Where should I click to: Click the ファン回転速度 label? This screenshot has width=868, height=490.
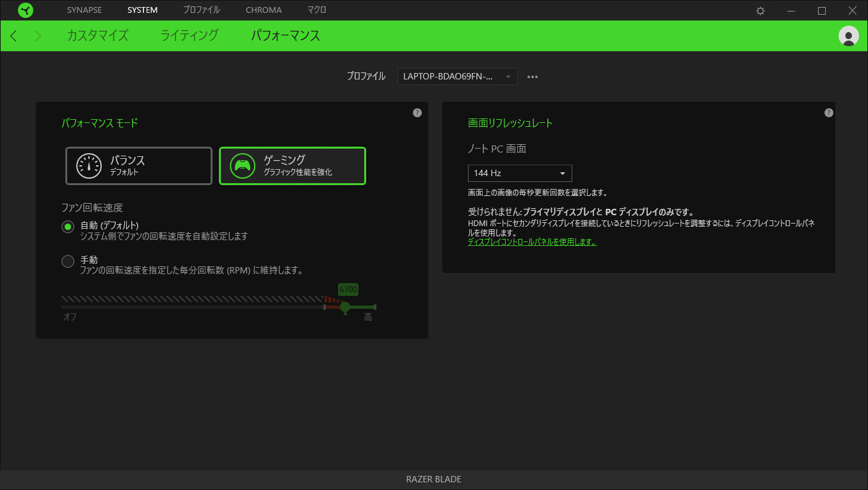point(92,208)
